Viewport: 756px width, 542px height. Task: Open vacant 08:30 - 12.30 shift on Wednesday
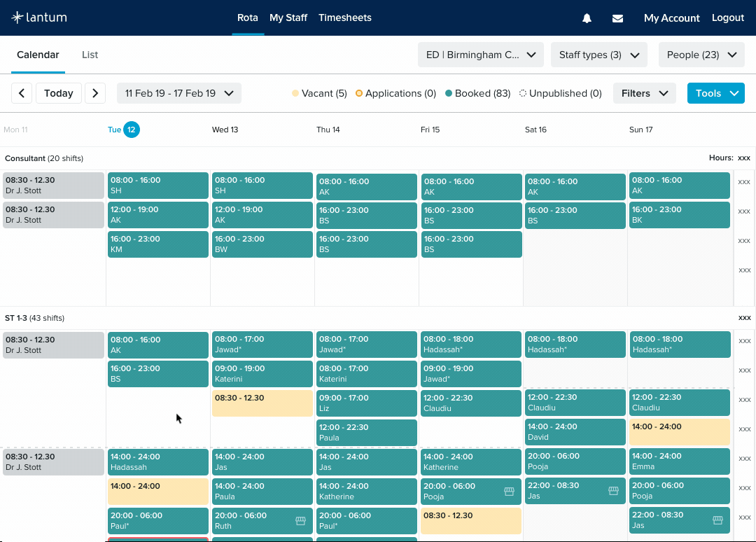coord(262,403)
